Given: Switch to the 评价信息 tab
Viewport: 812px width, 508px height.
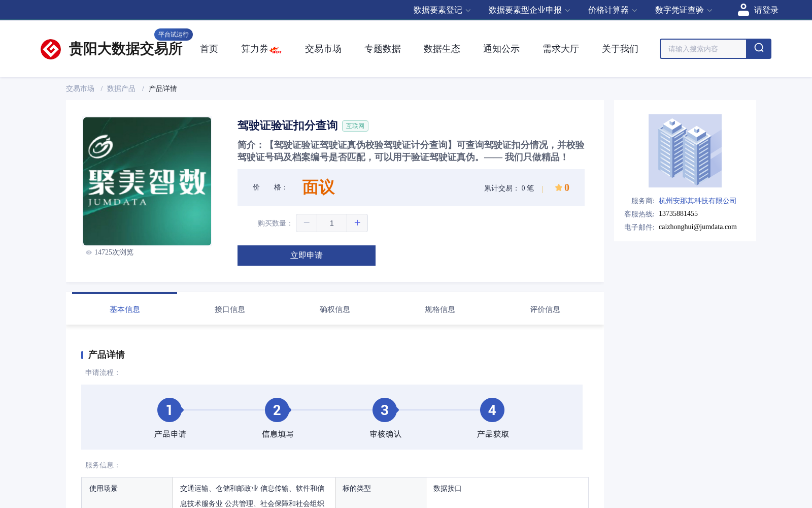Looking at the screenshot, I should pos(545,309).
